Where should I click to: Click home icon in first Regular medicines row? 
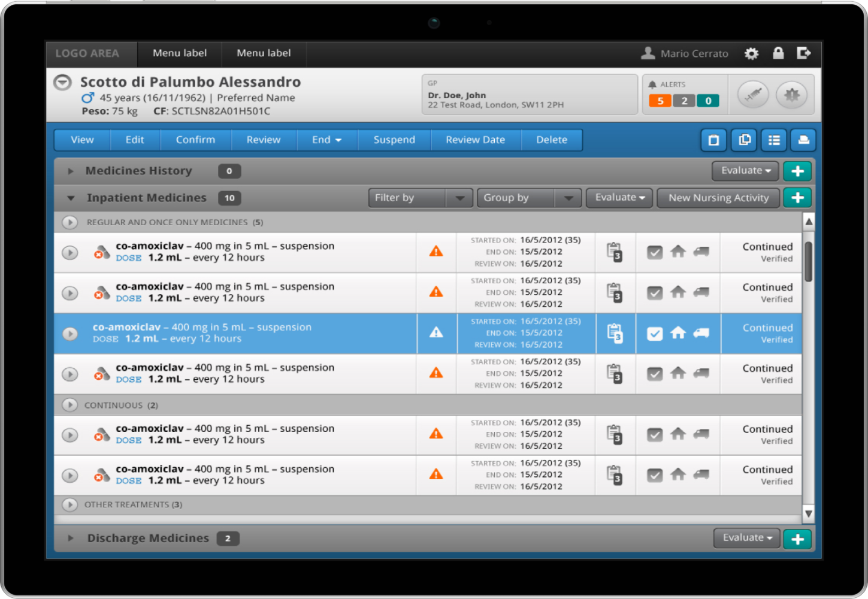[x=678, y=252]
